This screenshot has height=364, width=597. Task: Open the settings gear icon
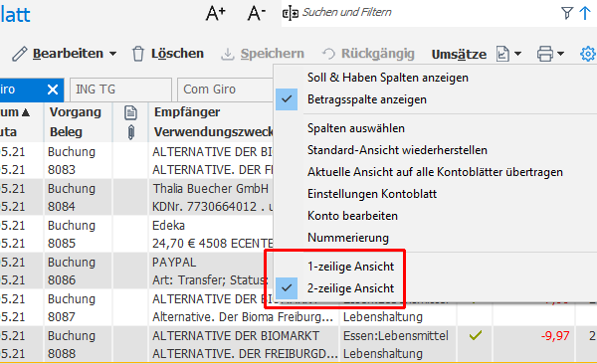point(588,54)
